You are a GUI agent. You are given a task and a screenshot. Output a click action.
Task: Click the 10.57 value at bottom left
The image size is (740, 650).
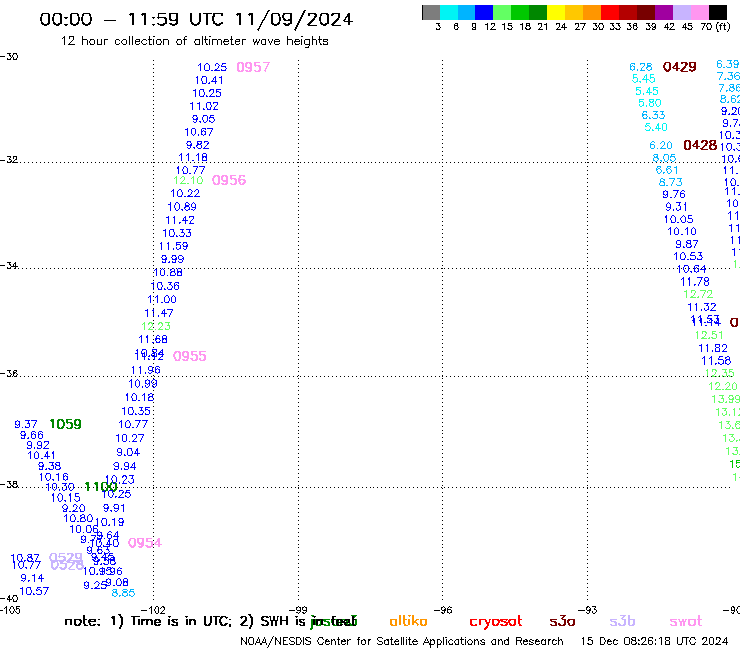click(x=34, y=591)
